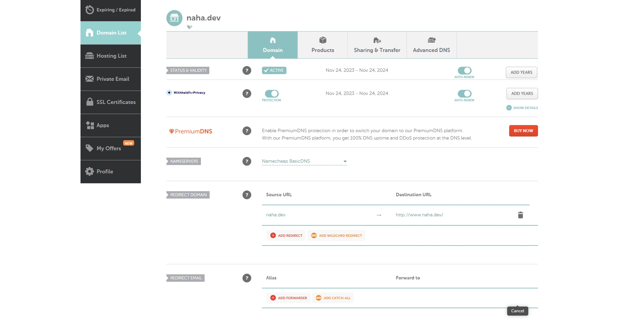Click the PremiumDNS Buy Now button
This screenshot has width=644, height=325.
523,131
